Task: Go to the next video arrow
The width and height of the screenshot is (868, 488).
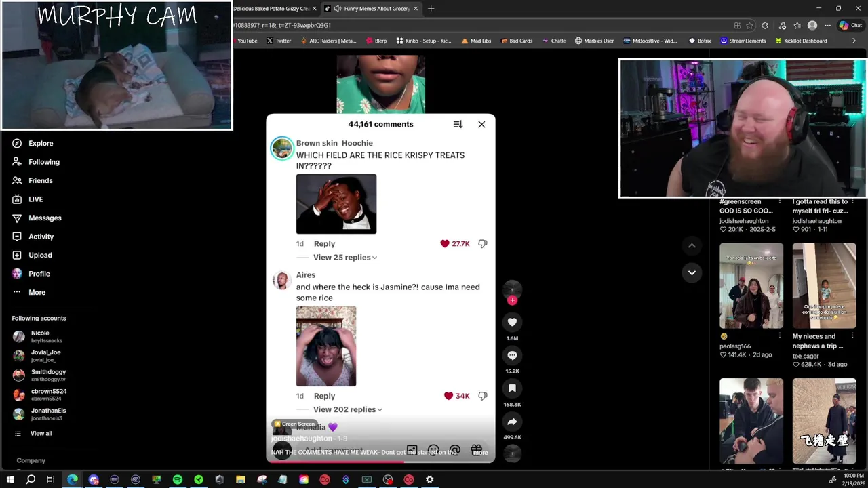Action: coord(692,272)
